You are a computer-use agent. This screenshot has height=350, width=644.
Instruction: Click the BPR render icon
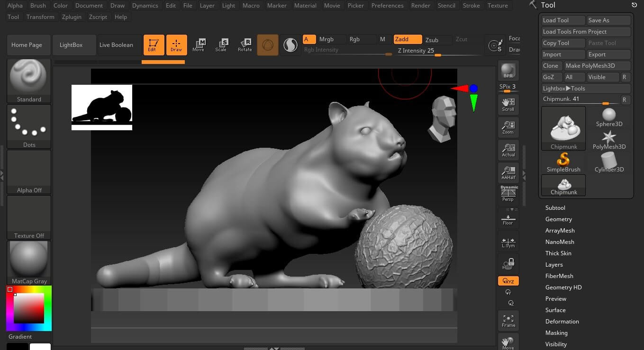point(508,70)
